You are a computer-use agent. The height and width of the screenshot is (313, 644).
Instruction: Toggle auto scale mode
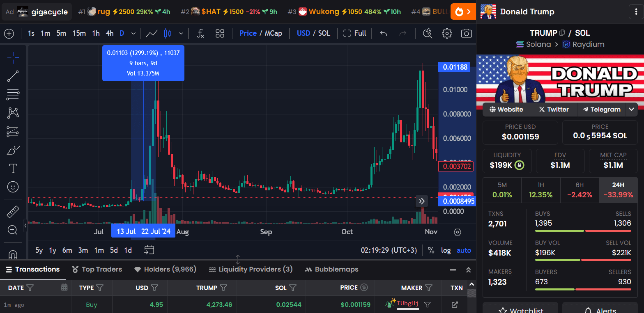464,250
